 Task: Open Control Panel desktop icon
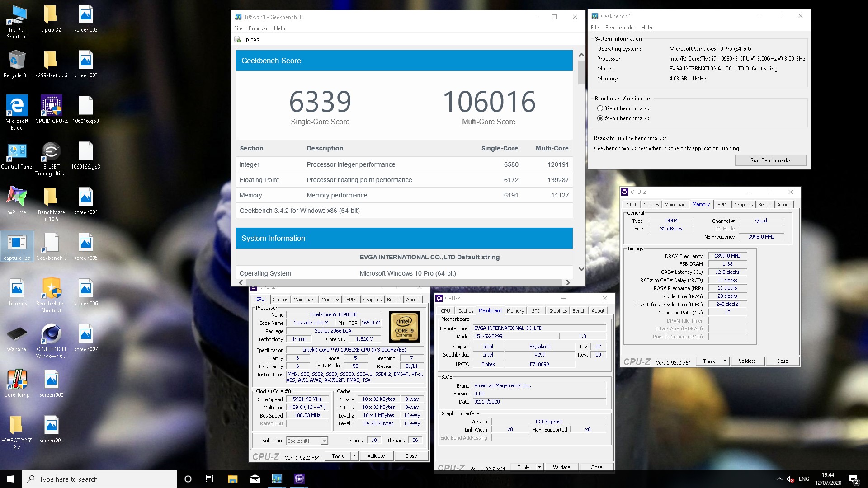click(x=17, y=155)
